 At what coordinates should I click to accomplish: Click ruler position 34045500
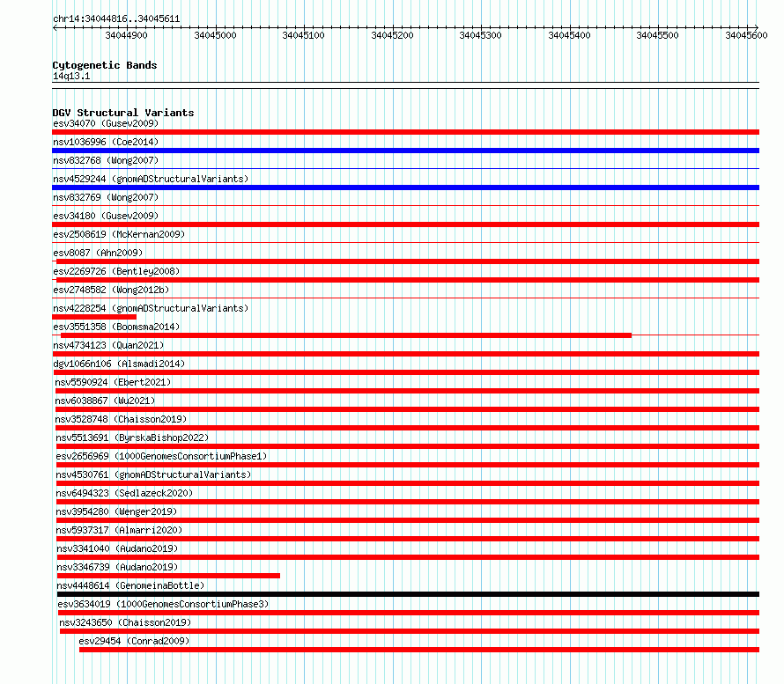coord(657,35)
